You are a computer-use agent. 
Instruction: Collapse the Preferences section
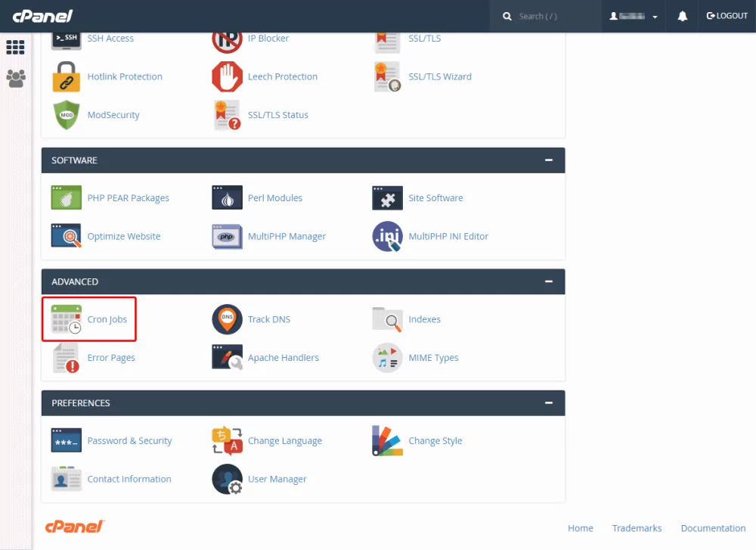click(x=549, y=403)
